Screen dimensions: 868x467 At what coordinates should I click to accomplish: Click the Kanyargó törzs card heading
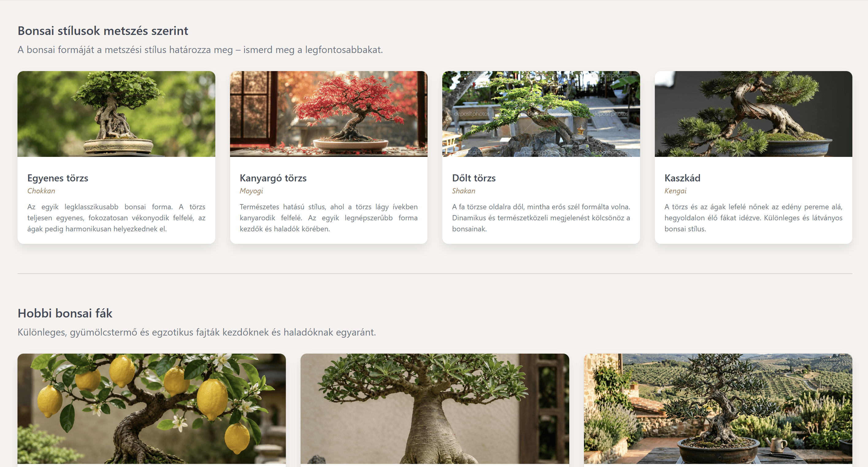[273, 178]
